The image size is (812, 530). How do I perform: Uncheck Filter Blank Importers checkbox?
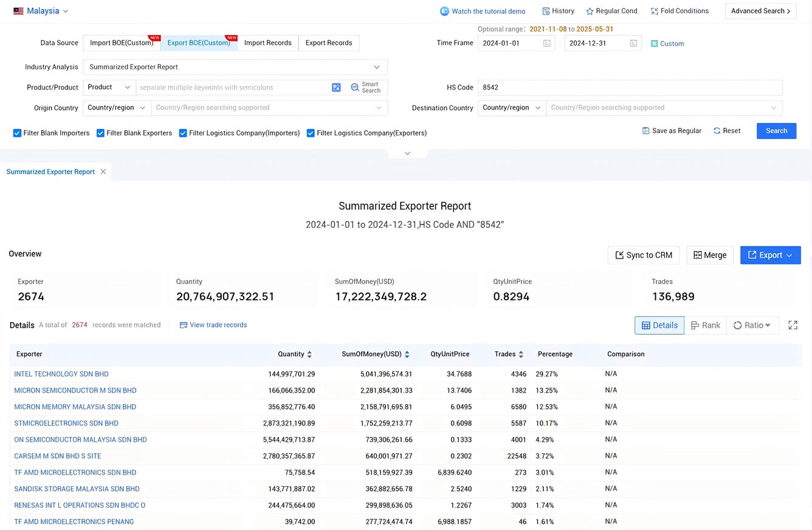click(x=17, y=133)
